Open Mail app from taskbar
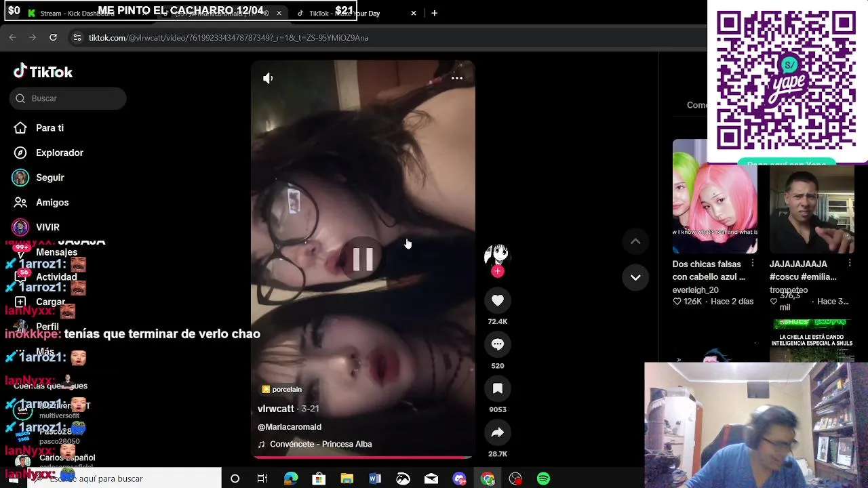The height and width of the screenshot is (488, 868). point(431,479)
